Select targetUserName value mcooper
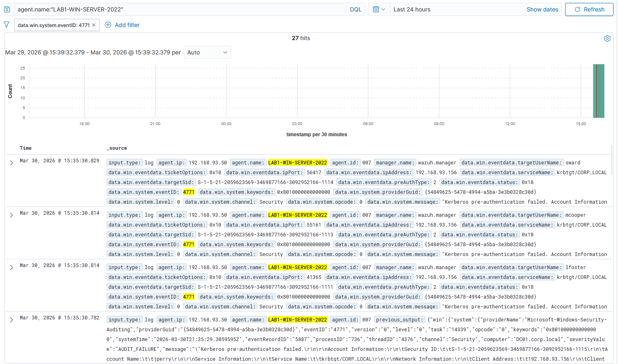This screenshot has height=364, width=618. pos(576,215)
